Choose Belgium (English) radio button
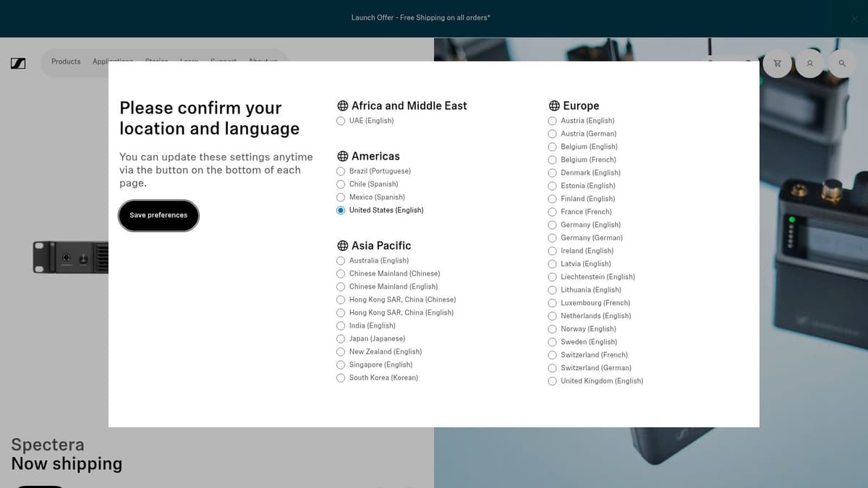Screen dimensions: 868x488 point(553,147)
